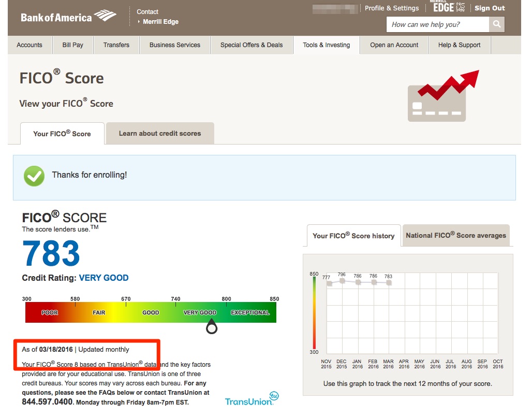Open Business Services menu
Screen dimensions: 532x417
[x=175, y=45]
